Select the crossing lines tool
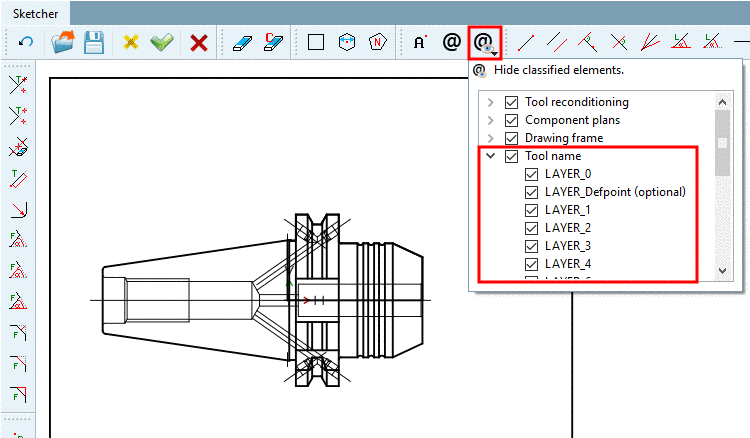The height and width of the screenshot is (438, 750). [619, 42]
